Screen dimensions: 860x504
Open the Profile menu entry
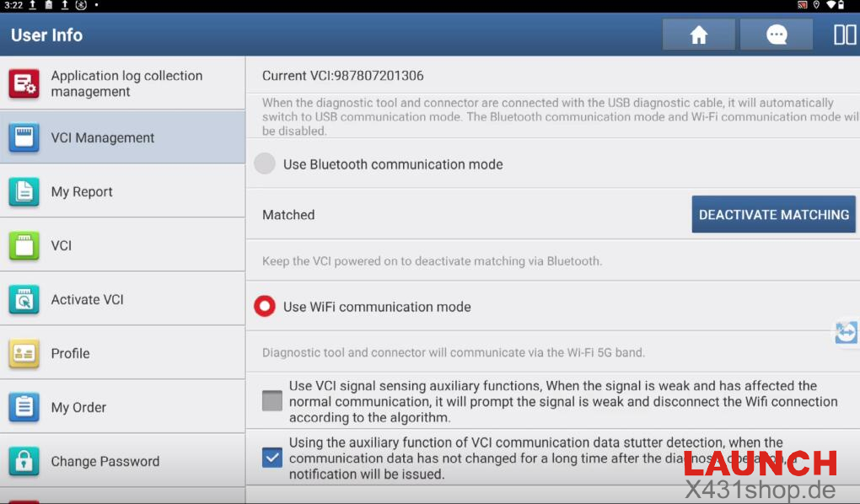point(70,353)
